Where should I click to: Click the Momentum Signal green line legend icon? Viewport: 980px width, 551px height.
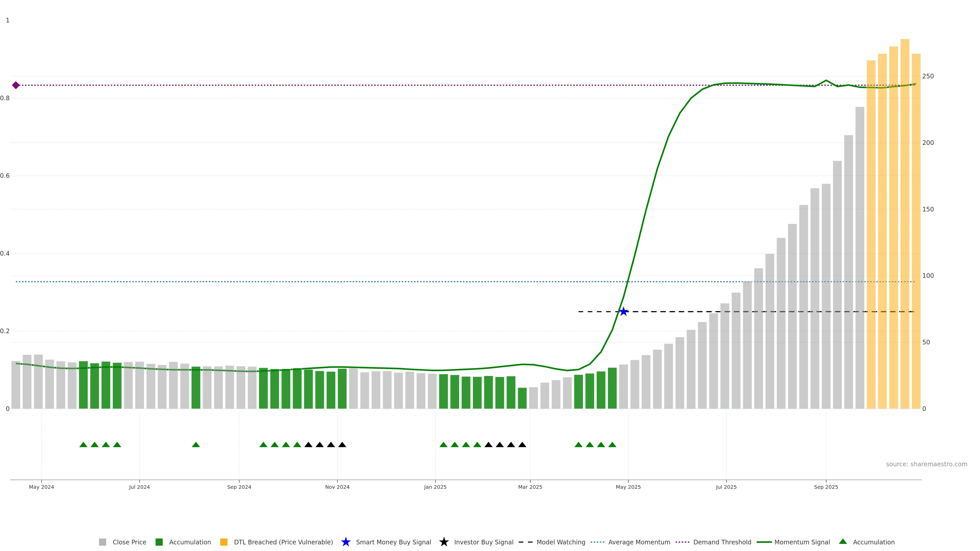(764, 542)
